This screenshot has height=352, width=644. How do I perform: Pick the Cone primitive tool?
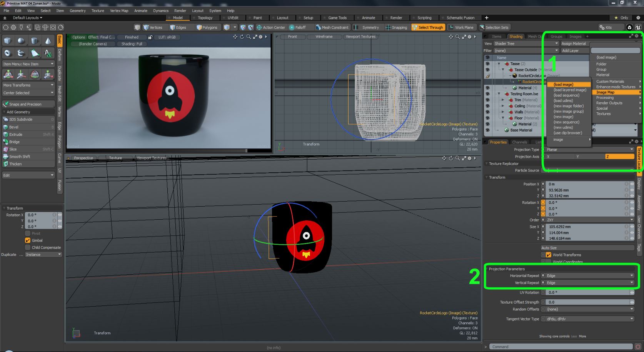[x=48, y=41]
